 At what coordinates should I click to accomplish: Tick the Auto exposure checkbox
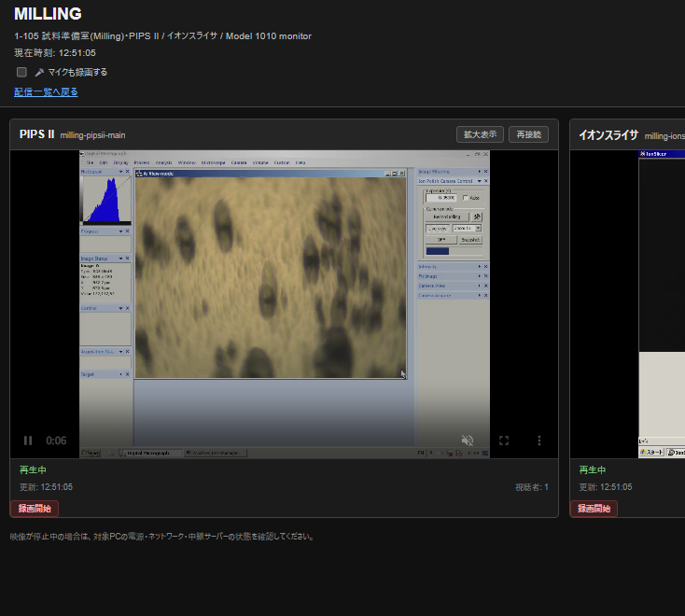pyautogui.click(x=466, y=198)
